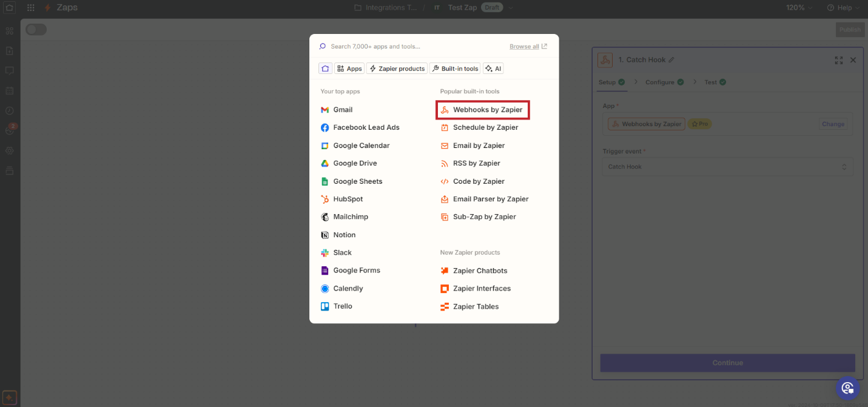The image size is (868, 407).
Task: Choose Notion app
Action: point(338,235)
